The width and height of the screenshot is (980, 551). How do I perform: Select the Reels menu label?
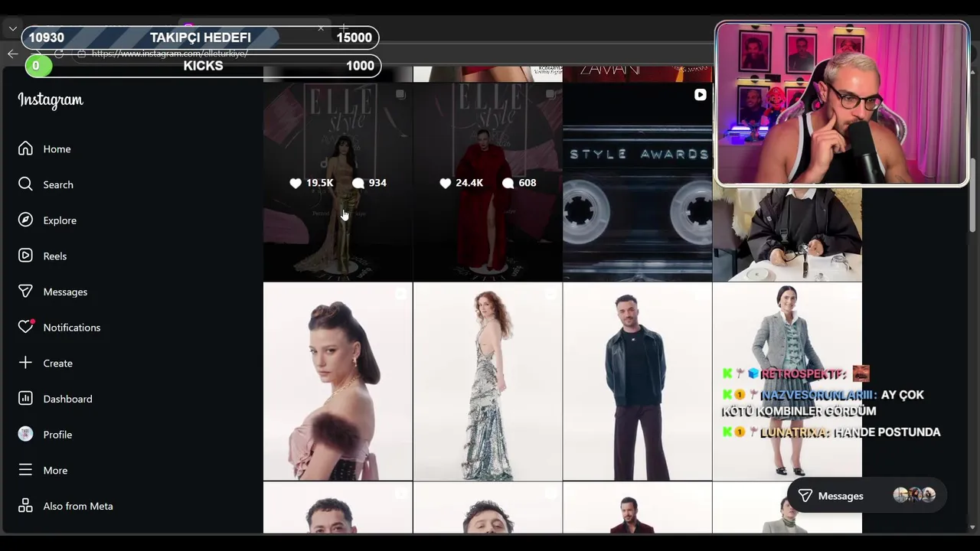tap(55, 256)
